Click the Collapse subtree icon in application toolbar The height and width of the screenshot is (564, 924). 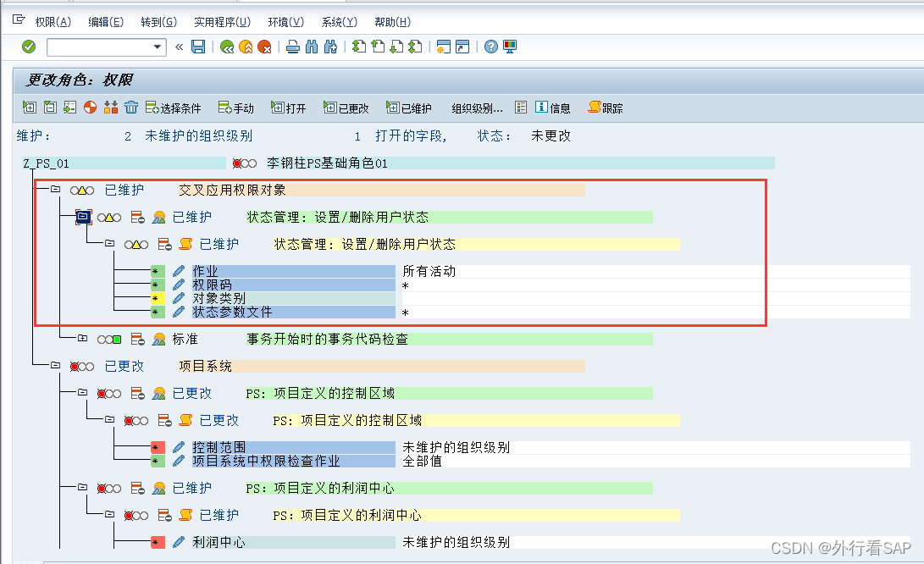tap(50, 108)
